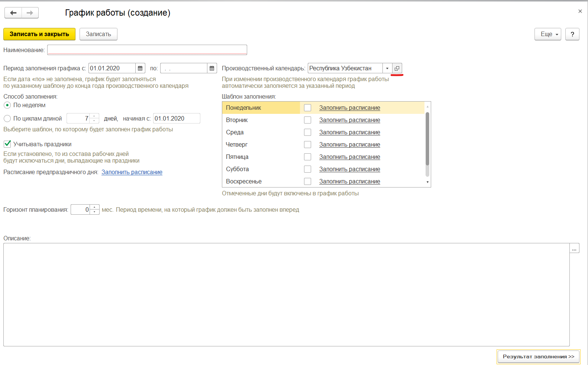Click the Горизонт планирования stepper arrows

[x=94, y=210]
